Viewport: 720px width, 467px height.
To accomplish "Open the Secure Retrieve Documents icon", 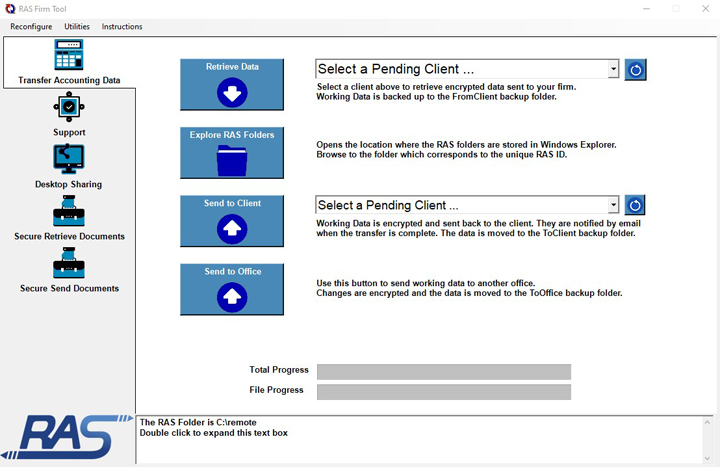I will (x=69, y=211).
